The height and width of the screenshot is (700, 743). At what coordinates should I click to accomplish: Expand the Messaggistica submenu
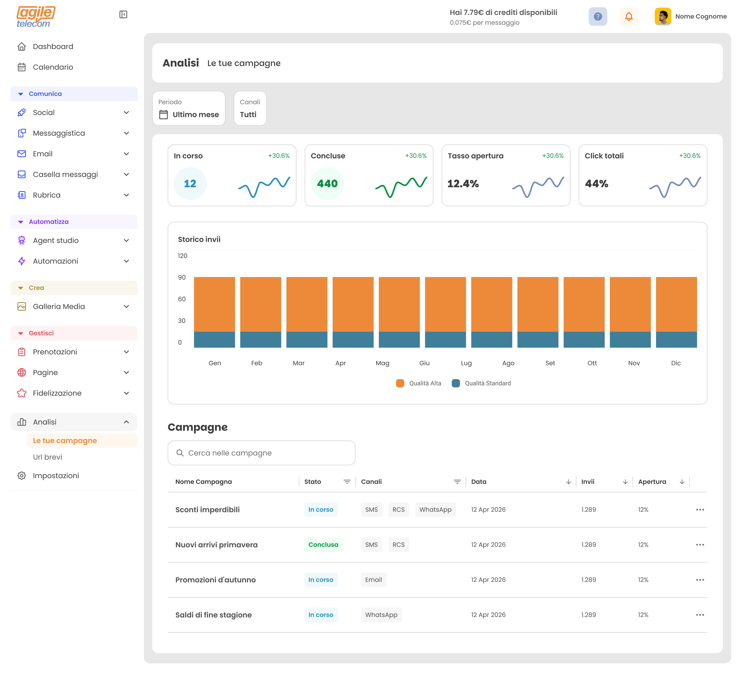[x=127, y=133]
